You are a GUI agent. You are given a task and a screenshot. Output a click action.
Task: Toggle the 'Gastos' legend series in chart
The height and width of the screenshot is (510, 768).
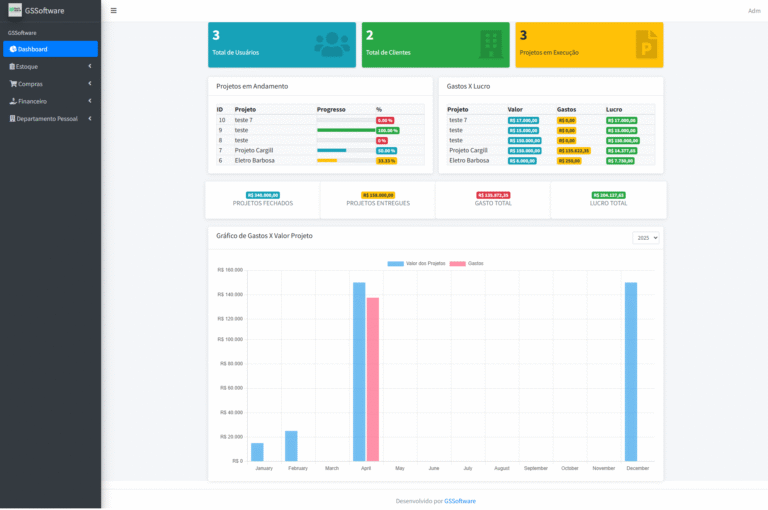click(467, 263)
